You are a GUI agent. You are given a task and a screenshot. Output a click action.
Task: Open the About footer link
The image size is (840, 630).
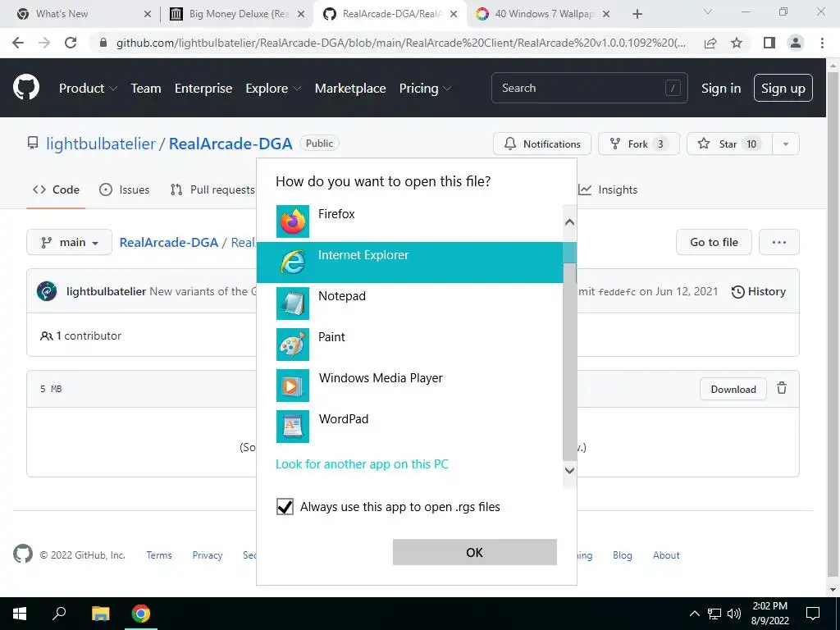666,555
